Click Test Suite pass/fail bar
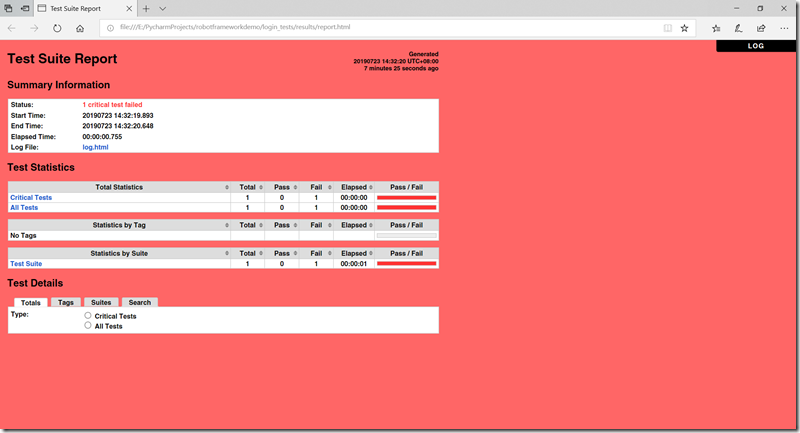This screenshot has height=433, width=800. point(407,264)
